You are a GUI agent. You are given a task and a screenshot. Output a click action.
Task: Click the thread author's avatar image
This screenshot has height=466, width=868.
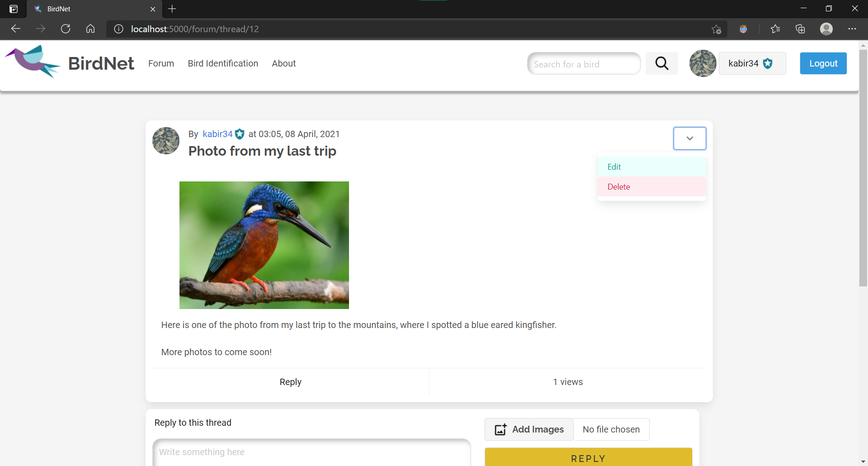[165, 140]
